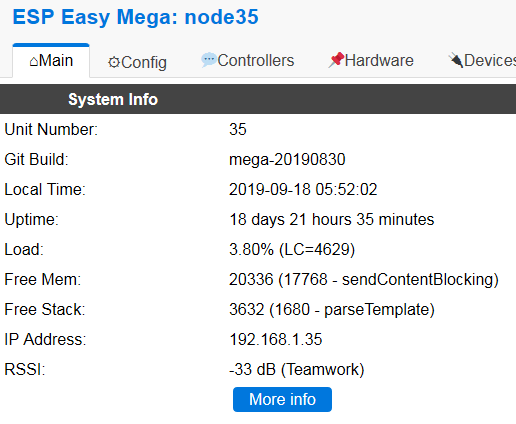Click the gear icon on Config tab

tap(114, 63)
